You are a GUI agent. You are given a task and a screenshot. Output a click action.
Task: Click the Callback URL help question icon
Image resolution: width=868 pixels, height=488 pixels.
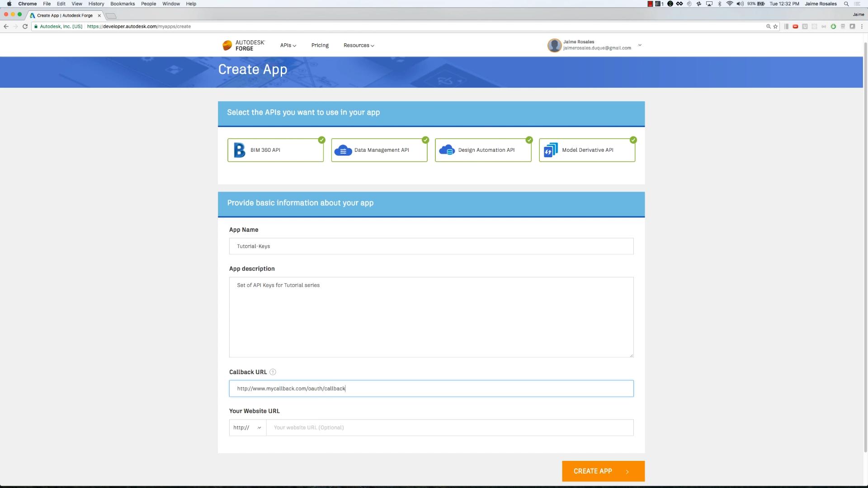pos(273,372)
